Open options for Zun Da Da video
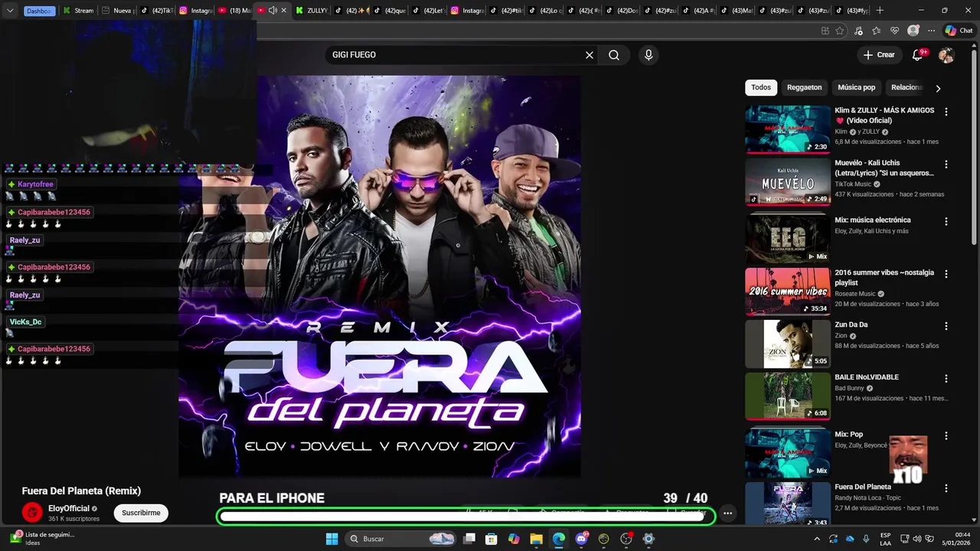The width and height of the screenshot is (980, 551). click(946, 326)
